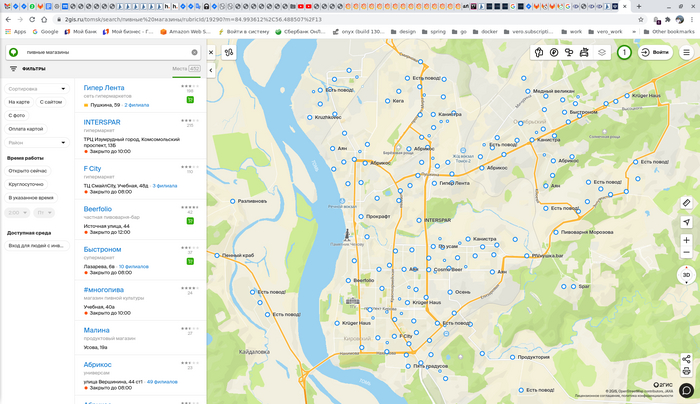This screenshot has width=700, height=404.
Task: Toggle the 'Круглосуточно' filter
Action: tap(26, 184)
